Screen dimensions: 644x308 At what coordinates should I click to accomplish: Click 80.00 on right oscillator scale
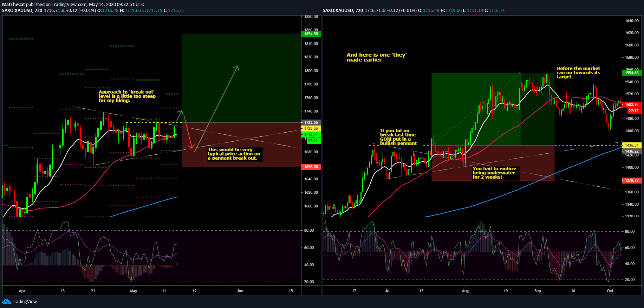coord(630,231)
